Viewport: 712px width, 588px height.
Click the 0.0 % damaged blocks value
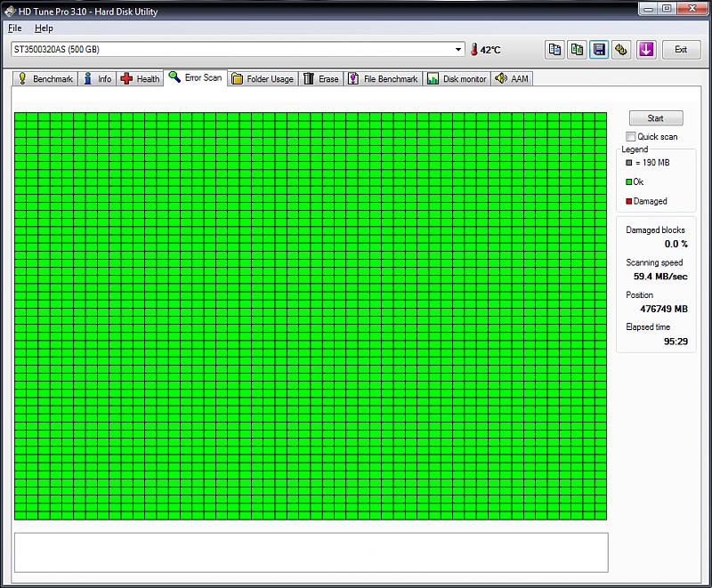click(676, 244)
